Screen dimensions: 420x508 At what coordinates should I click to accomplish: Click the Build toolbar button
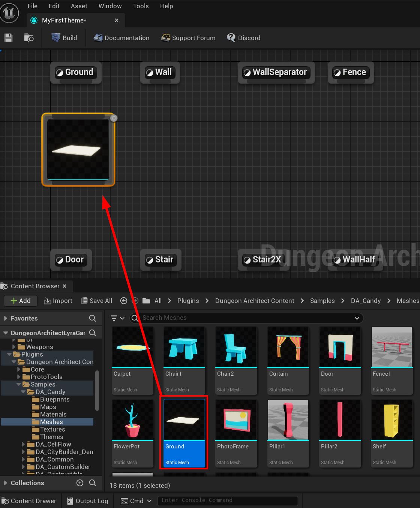[x=64, y=38]
